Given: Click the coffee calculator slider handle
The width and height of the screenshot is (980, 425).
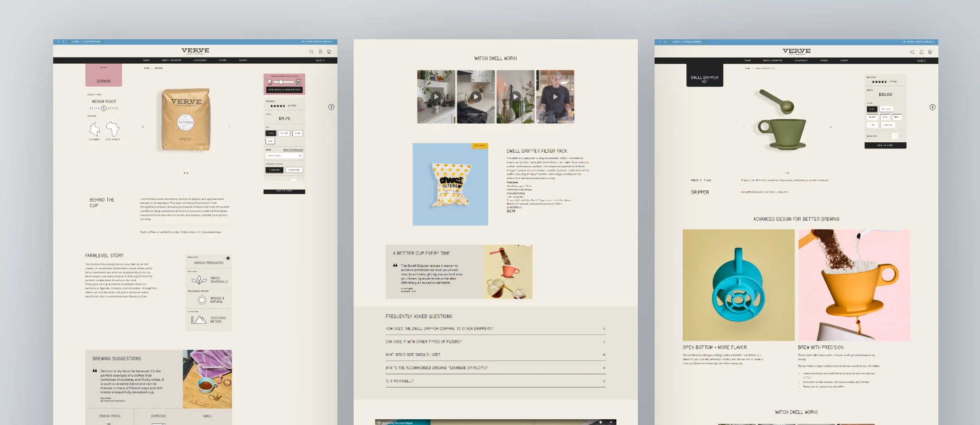Looking at the screenshot, I should point(281,82).
